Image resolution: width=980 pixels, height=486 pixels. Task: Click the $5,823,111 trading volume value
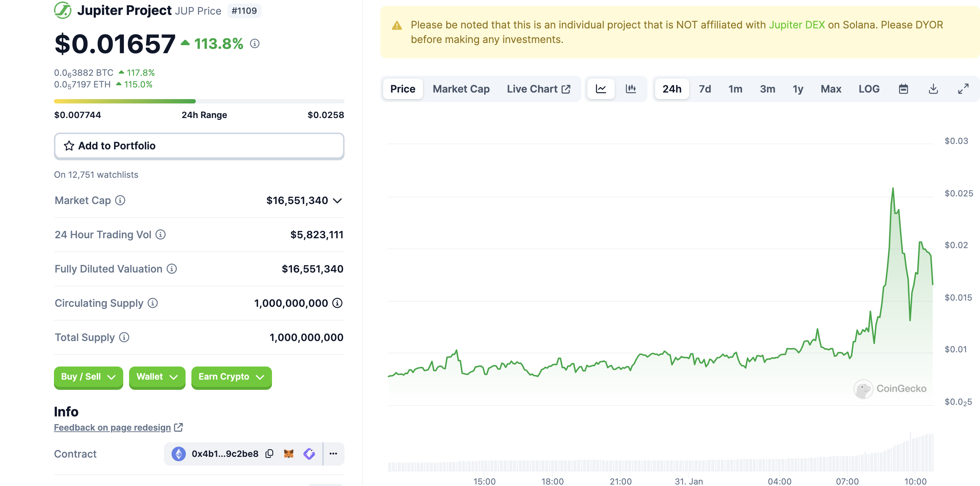click(x=316, y=235)
